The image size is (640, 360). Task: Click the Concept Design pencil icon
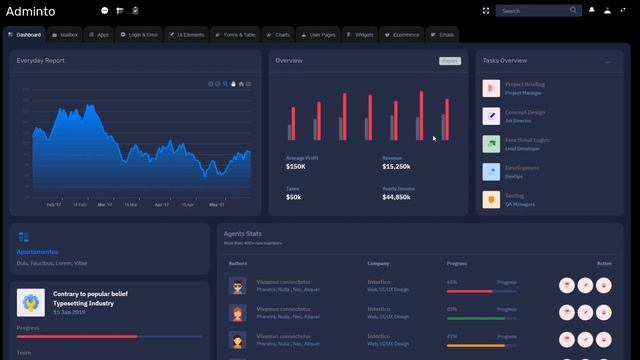click(x=491, y=116)
